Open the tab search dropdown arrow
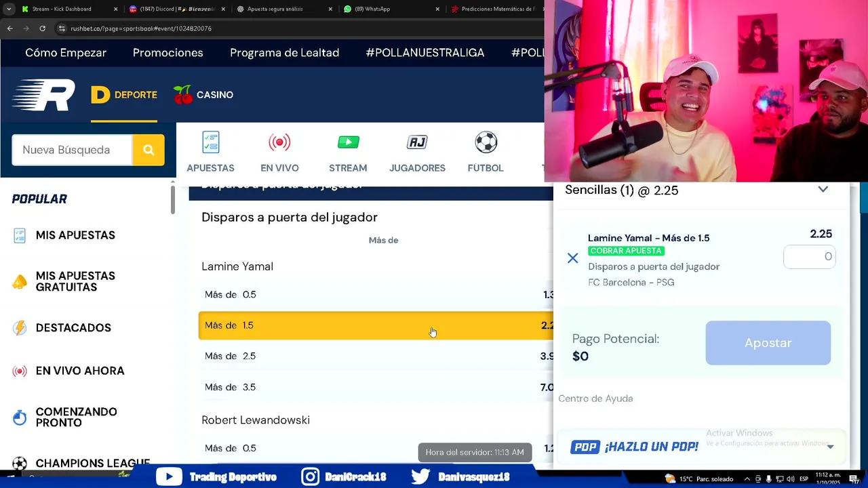868x488 pixels. coord(8,9)
